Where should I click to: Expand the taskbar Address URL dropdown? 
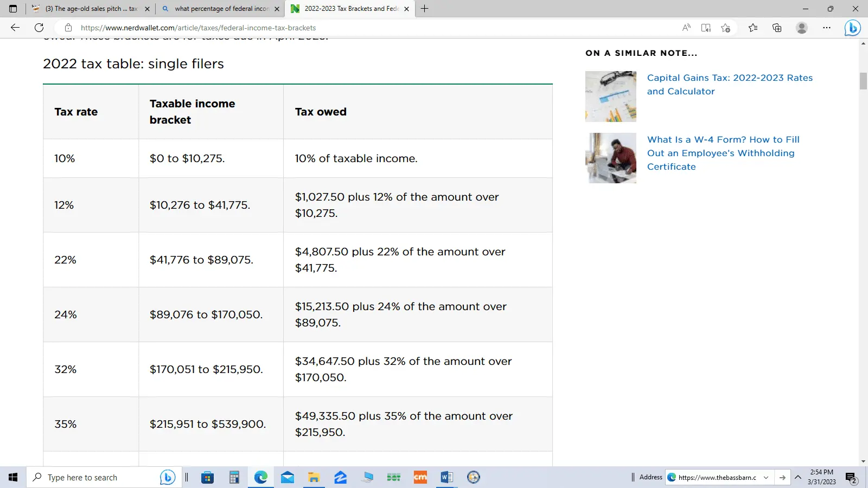pos(766,478)
